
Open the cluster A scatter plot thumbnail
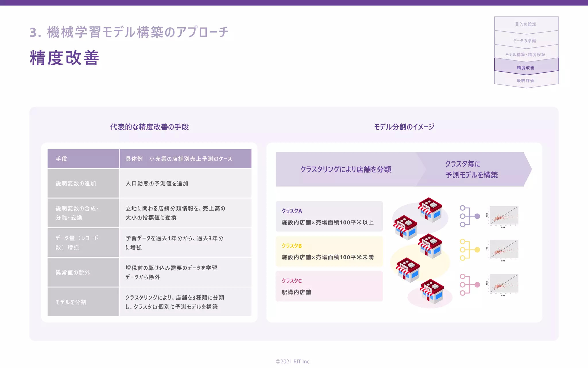pyautogui.click(x=503, y=217)
